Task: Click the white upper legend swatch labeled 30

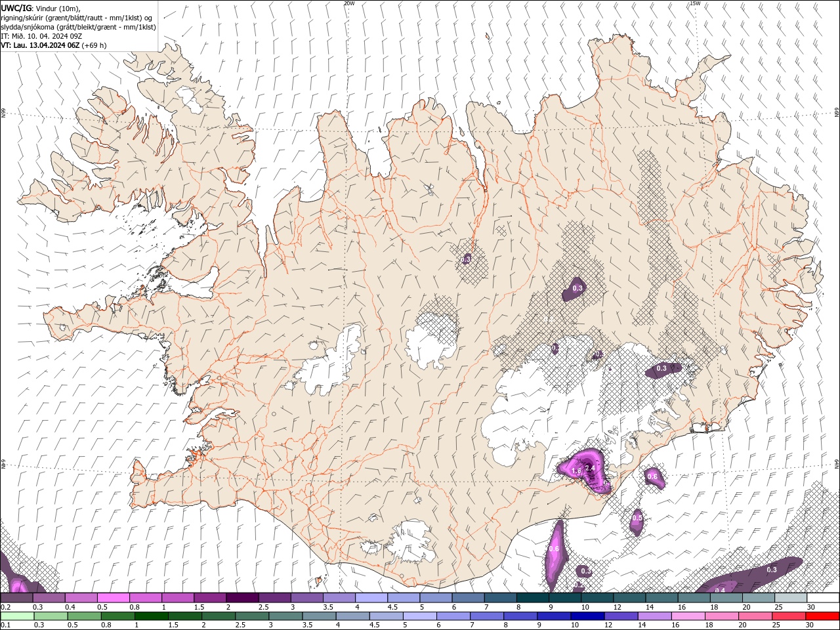Action: click(823, 598)
